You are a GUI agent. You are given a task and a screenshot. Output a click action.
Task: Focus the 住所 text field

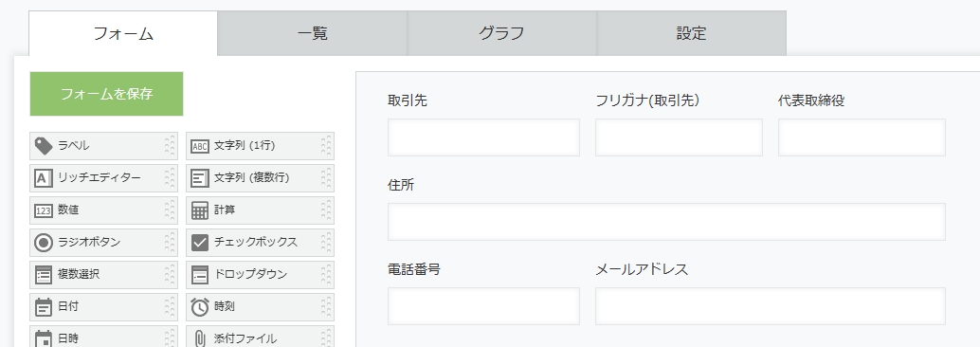pyautogui.click(x=666, y=222)
